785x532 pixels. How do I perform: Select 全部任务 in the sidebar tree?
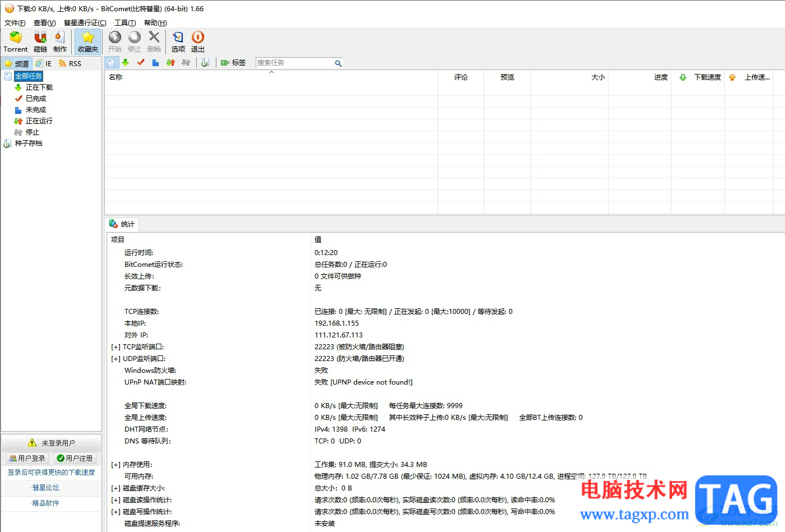pos(29,76)
